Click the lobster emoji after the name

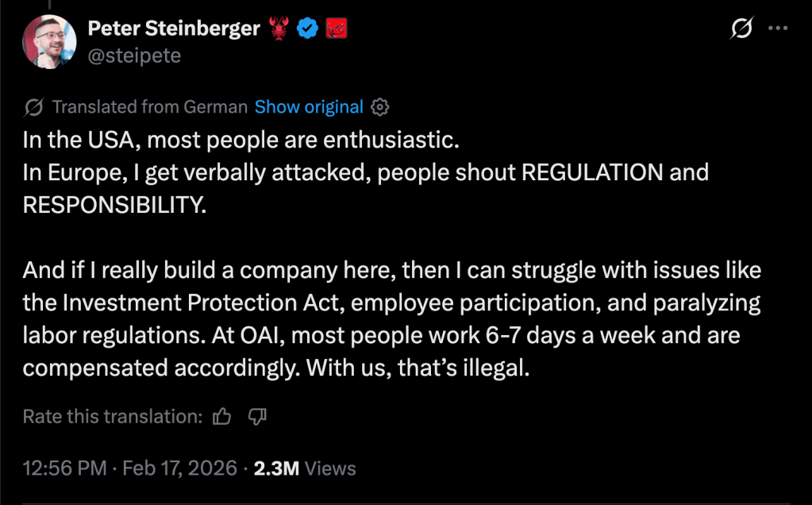click(x=279, y=29)
